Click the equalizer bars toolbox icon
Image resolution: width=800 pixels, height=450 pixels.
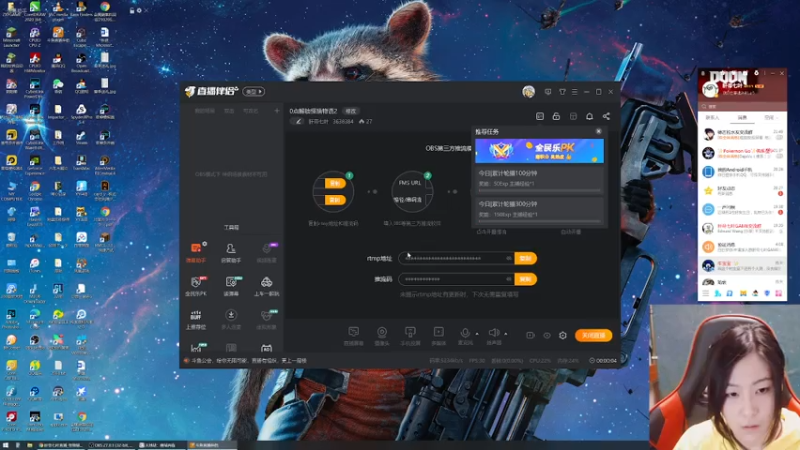pyautogui.click(x=196, y=315)
